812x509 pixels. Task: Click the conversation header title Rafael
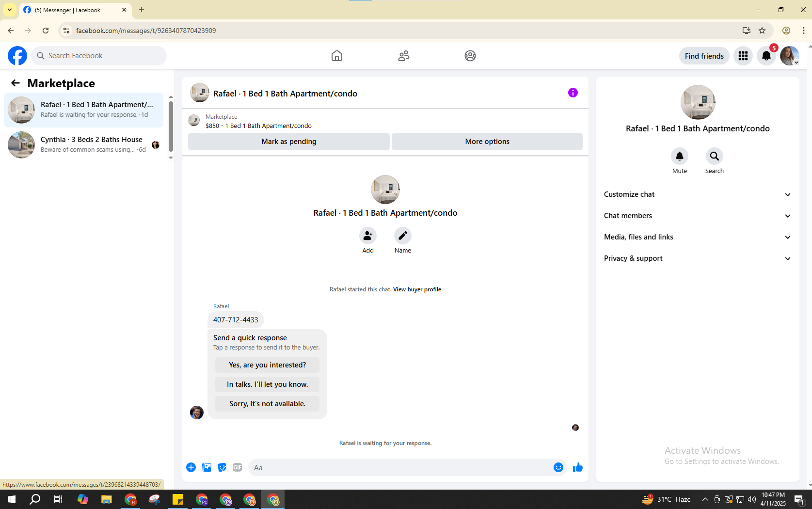[285, 94]
